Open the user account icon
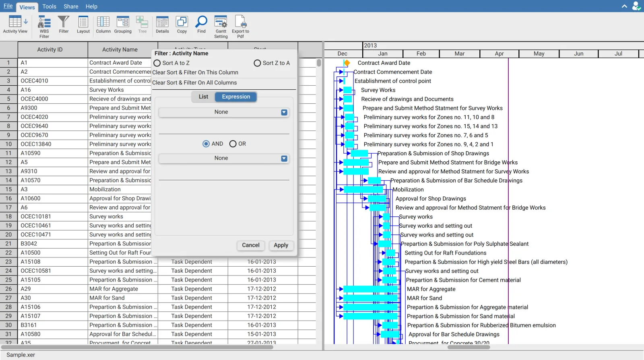Screen dimensions: 644x360 coord(636,6)
